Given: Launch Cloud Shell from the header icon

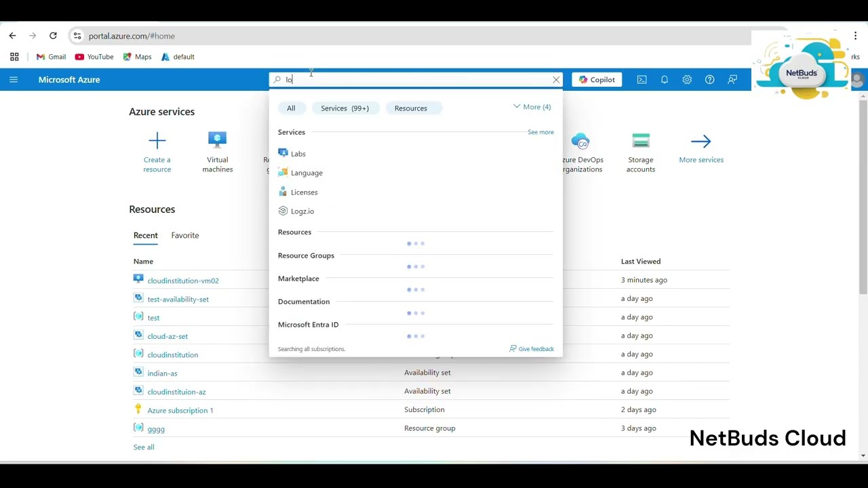Looking at the screenshot, I should [642, 79].
